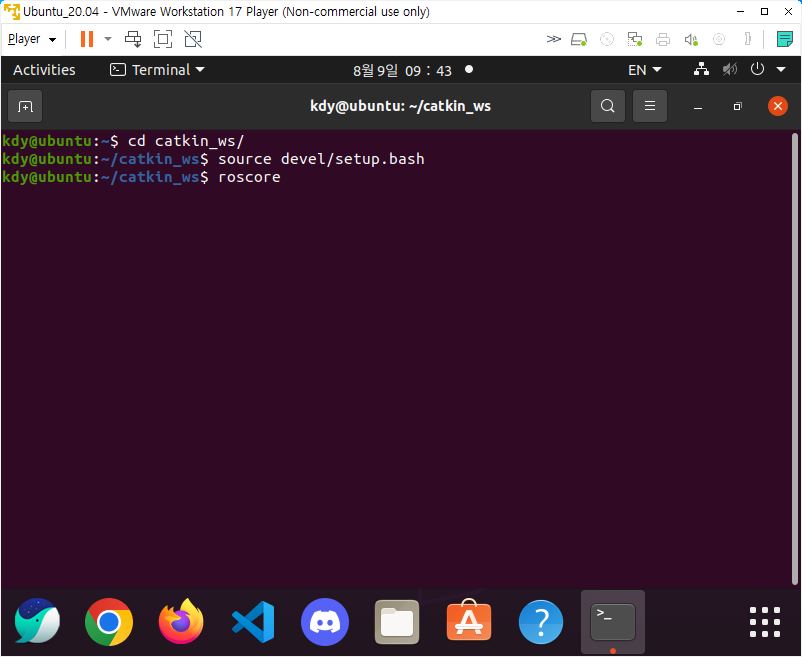The width and height of the screenshot is (802, 657).
Task: Click the terminal vertical scrollbar
Action: coord(794,358)
